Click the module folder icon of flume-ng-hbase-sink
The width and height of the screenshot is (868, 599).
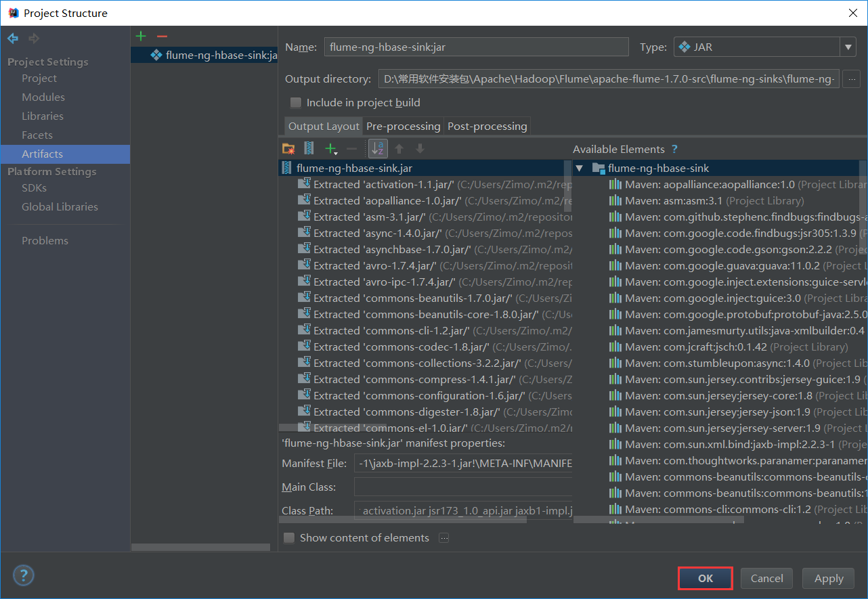[x=598, y=168]
